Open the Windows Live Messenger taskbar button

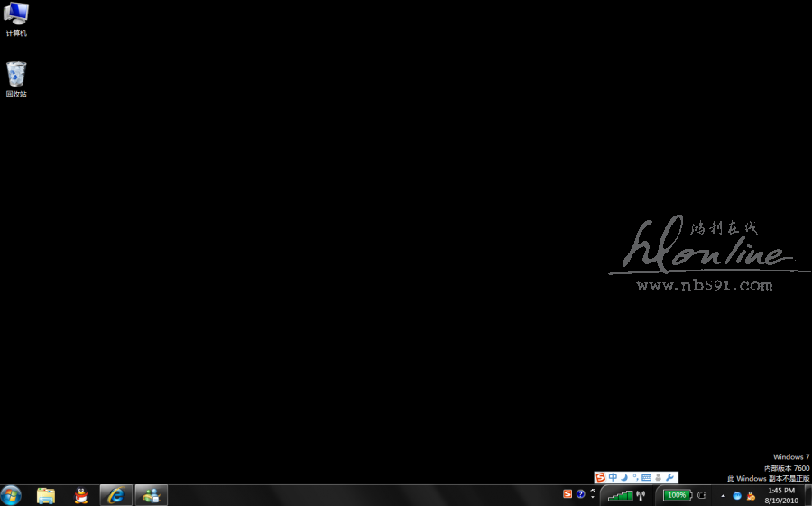[151, 495]
